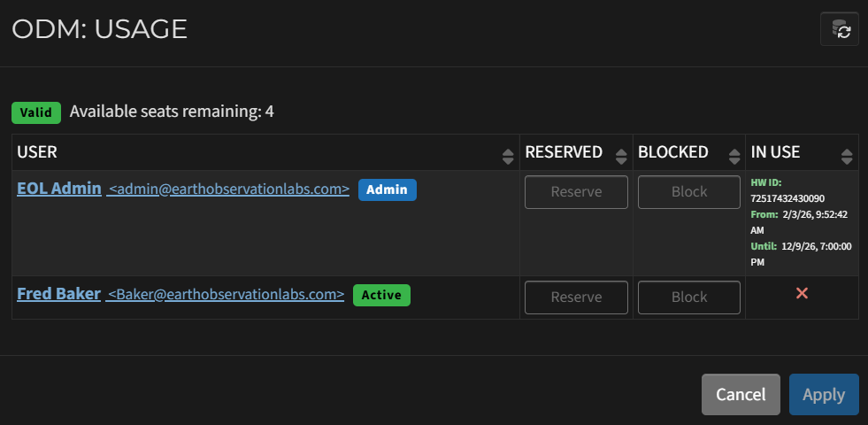Cancel the usage dialog

point(741,395)
